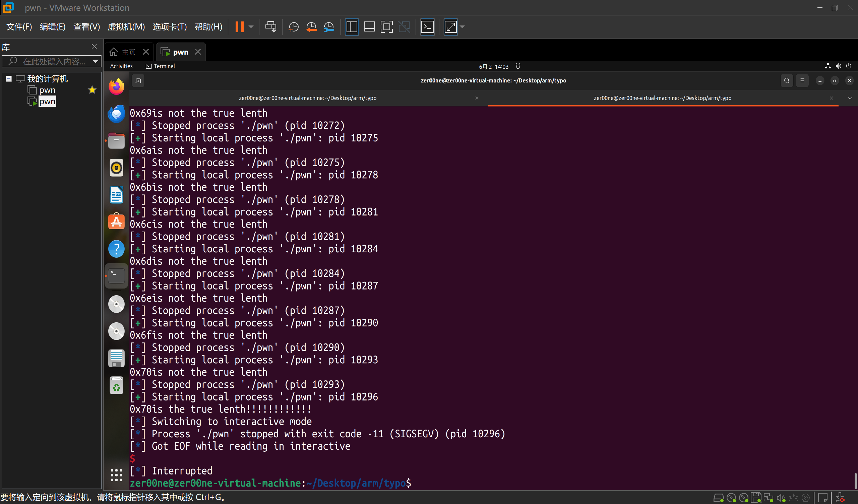Open the floppy disk drive icon in dock
The height and width of the screenshot is (504, 858).
(x=116, y=358)
